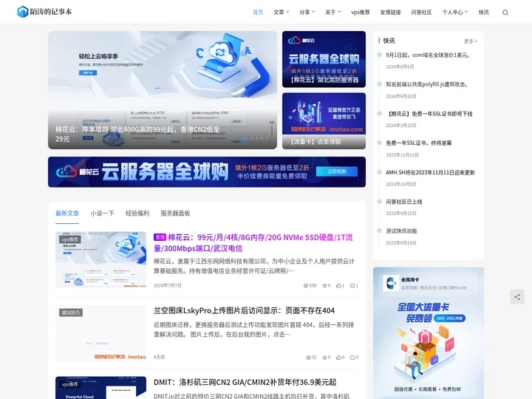Open 问答社区 in navigation
The image size is (532, 399).
[x=421, y=13]
